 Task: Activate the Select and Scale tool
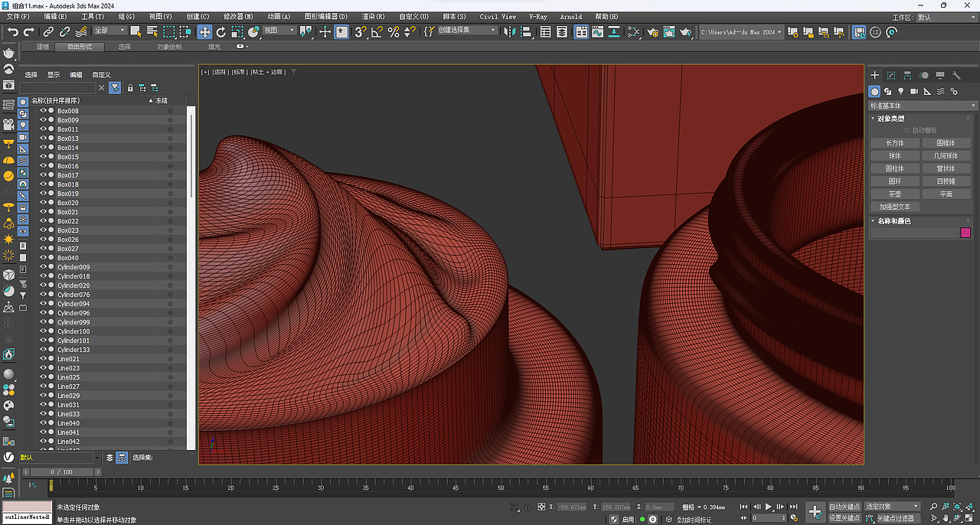237,31
